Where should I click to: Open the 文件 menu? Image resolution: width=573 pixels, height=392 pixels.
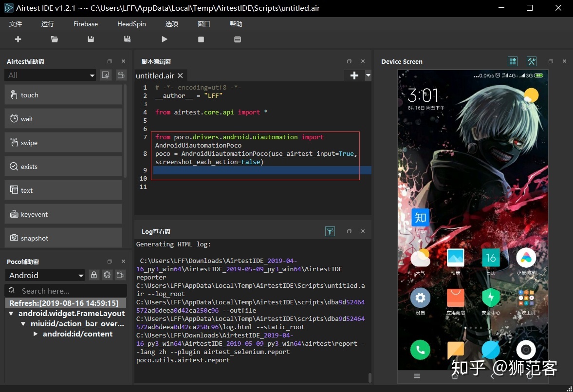(16, 24)
